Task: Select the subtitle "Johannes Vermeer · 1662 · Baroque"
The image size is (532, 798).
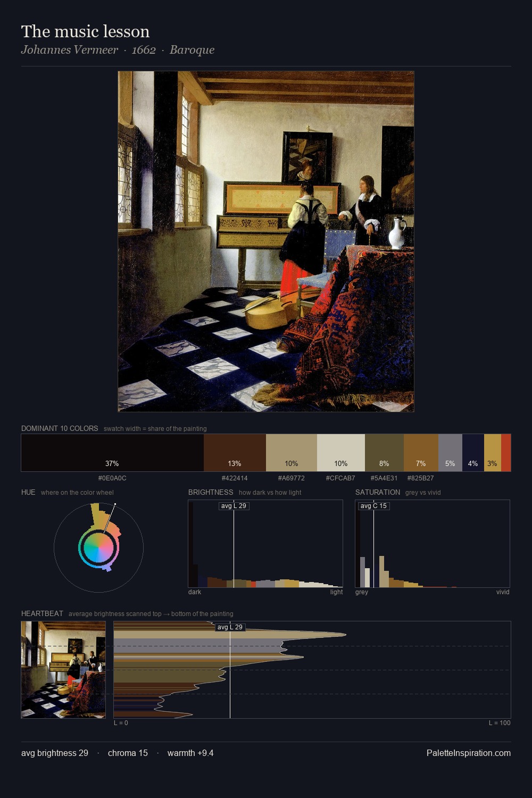Action: tap(118, 50)
